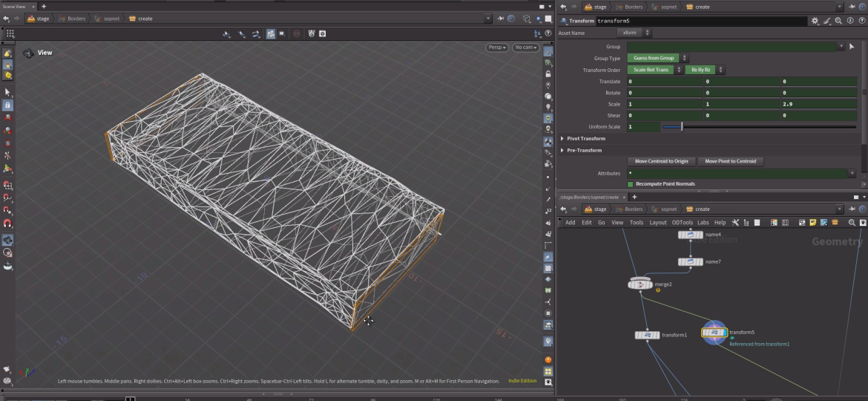Click the Uniform Scale slider handle
Viewport: 868px width, 401px height.
coord(682,127)
